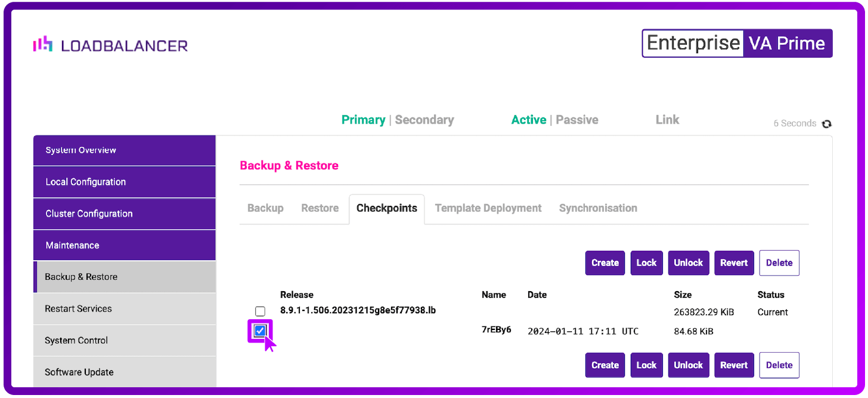Click the Loadbalancer logo
Viewport: 868px width, 398px height.
coord(110,45)
